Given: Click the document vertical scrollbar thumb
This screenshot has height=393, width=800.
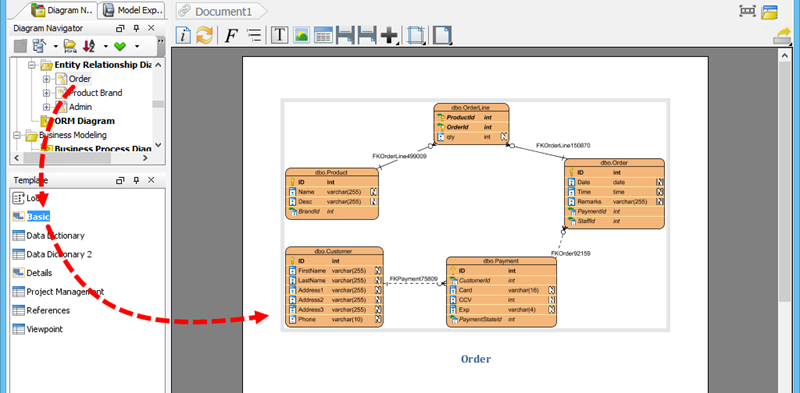Looking at the screenshot, I should pos(785,181).
